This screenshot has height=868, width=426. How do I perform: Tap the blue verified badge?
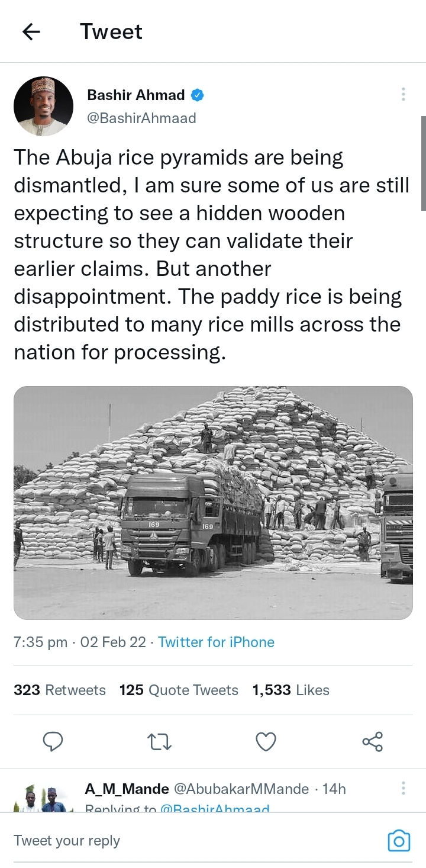pyautogui.click(x=198, y=95)
